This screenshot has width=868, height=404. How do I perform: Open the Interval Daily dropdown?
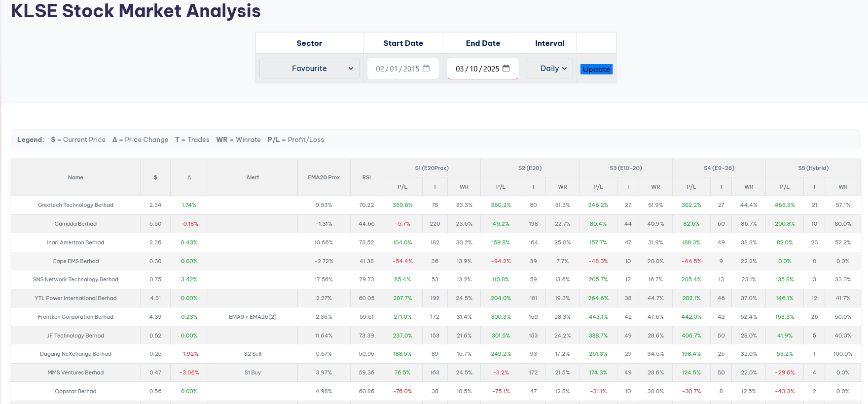click(x=549, y=68)
